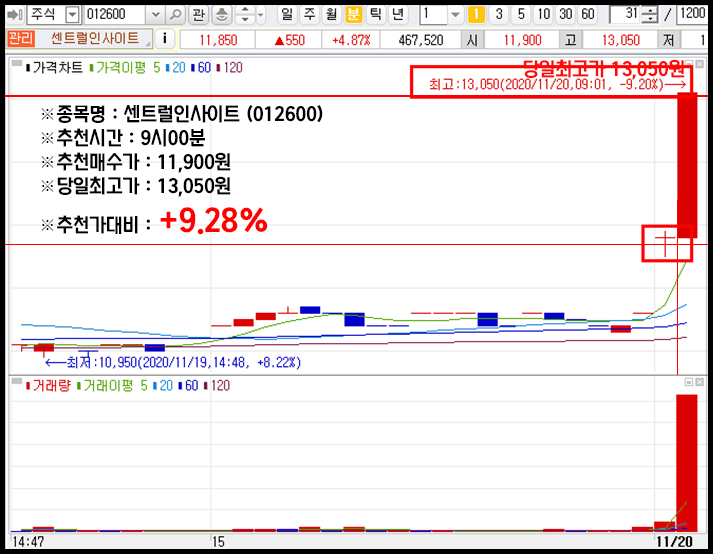Open the minute interval combo box arrow

coord(455,15)
